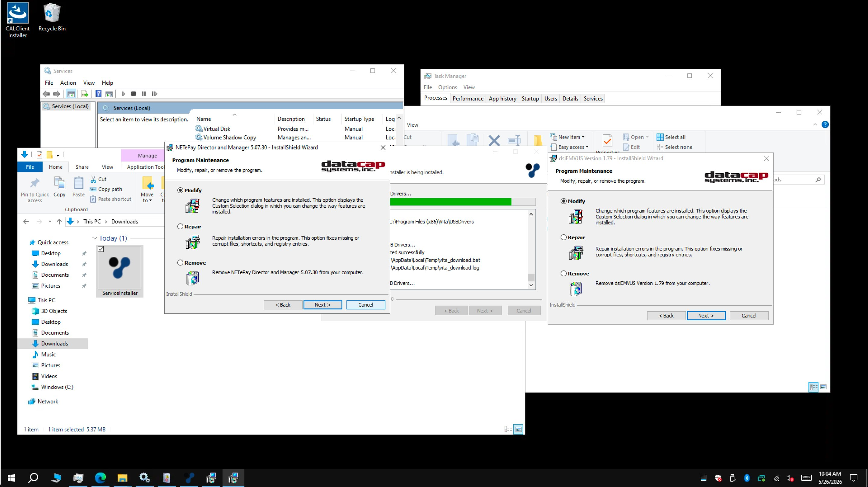Uncheck the ServiceInstaller file checkbox

(101, 249)
